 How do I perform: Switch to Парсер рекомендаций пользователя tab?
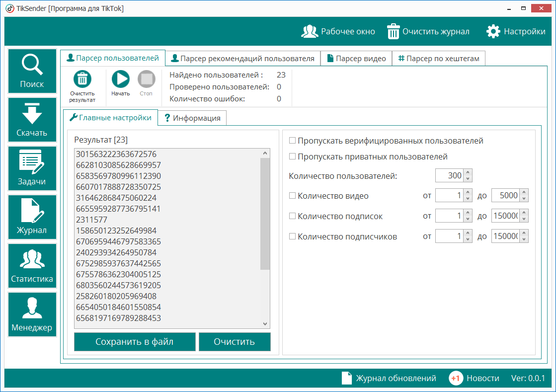243,59
